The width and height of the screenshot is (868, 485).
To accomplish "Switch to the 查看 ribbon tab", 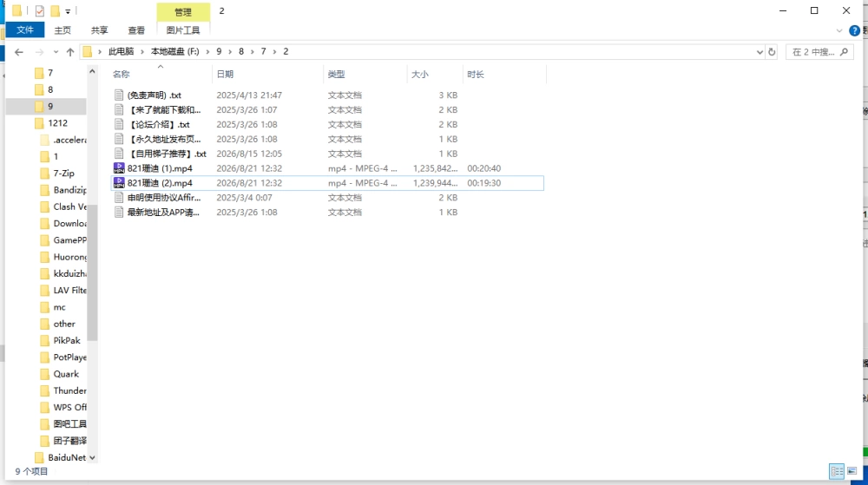I will (136, 29).
